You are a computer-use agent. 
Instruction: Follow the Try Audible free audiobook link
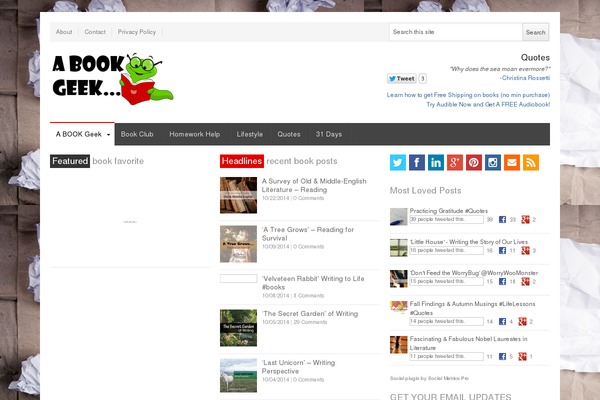coord(488,104)
